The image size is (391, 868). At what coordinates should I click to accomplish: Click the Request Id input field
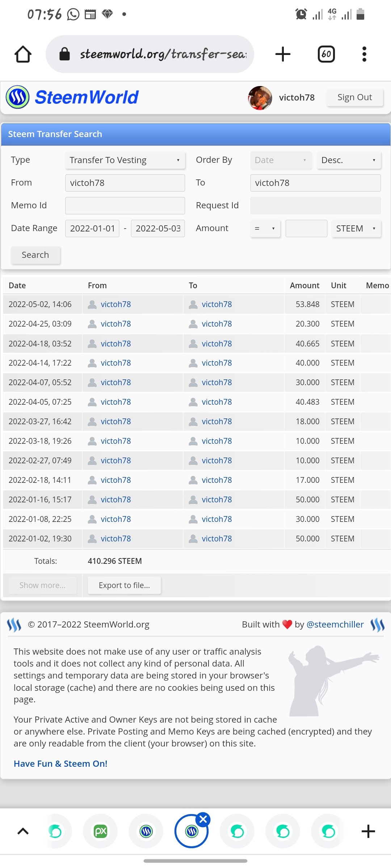[316, 206]
